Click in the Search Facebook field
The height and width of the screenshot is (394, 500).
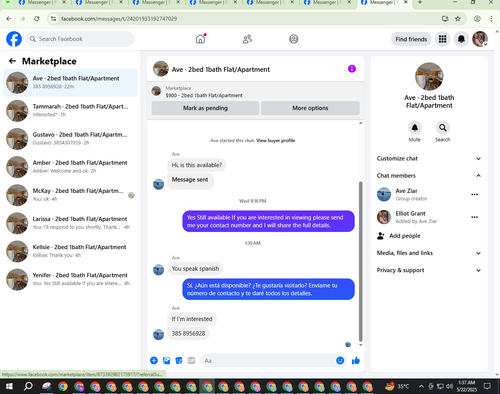coord(80,39)
